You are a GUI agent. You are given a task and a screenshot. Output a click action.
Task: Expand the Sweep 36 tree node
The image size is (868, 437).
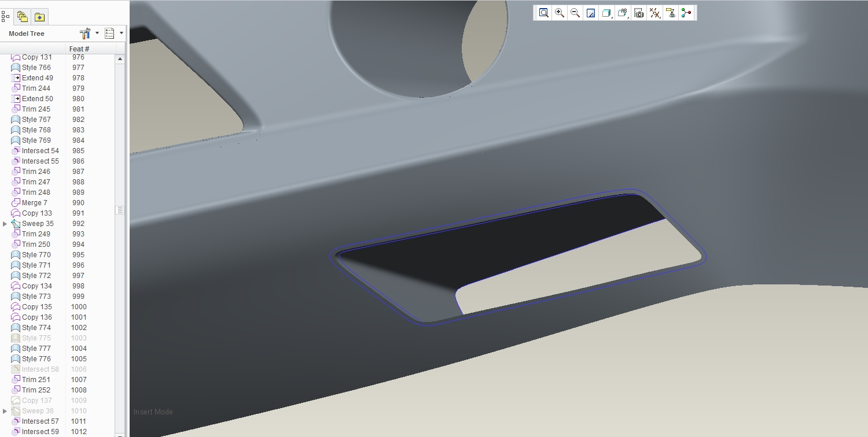coord(5,411)
